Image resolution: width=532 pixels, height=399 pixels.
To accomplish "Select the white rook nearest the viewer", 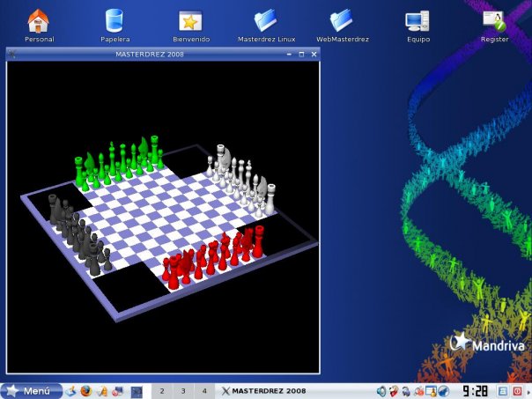I will [270, 199].
